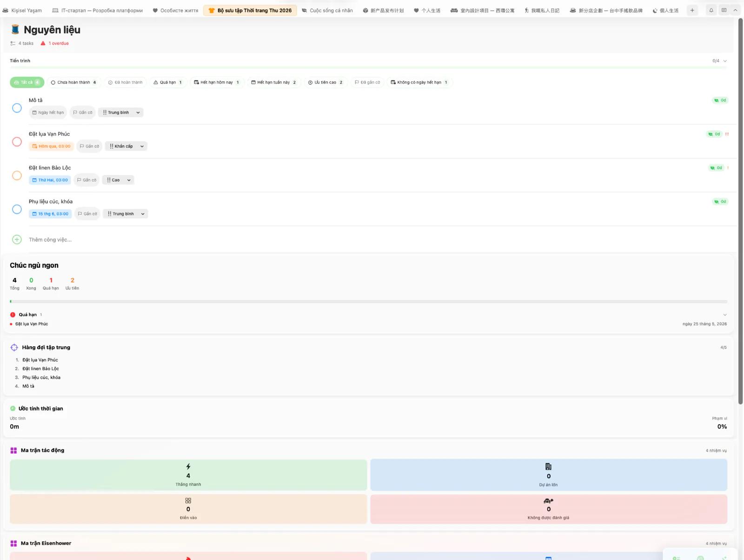
Task: Click the Ma trận tác động grid icon
Action: pyautogui.click(x=13, y=450)
